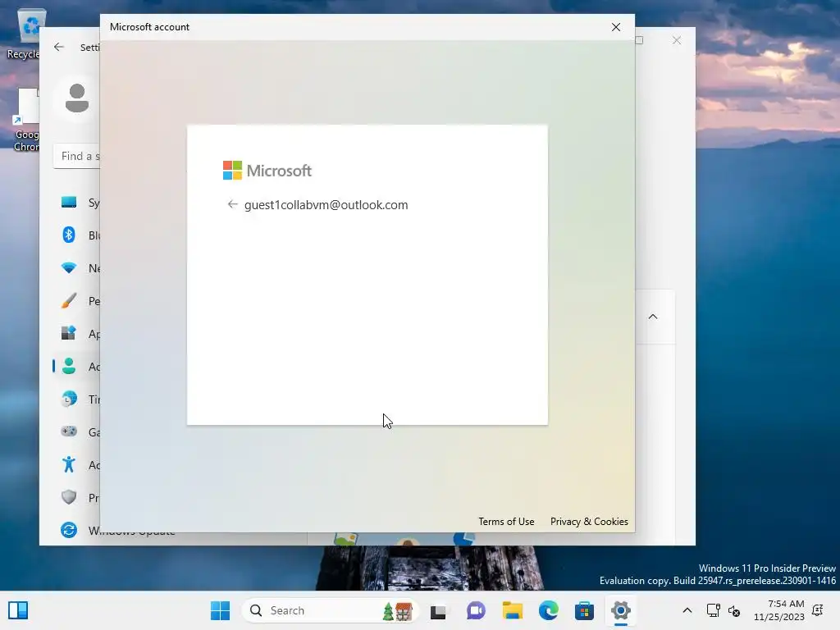Select Accounts category in Settings sidebar
This screenshot has width=840, height=630.
click(x=77, y=367)
